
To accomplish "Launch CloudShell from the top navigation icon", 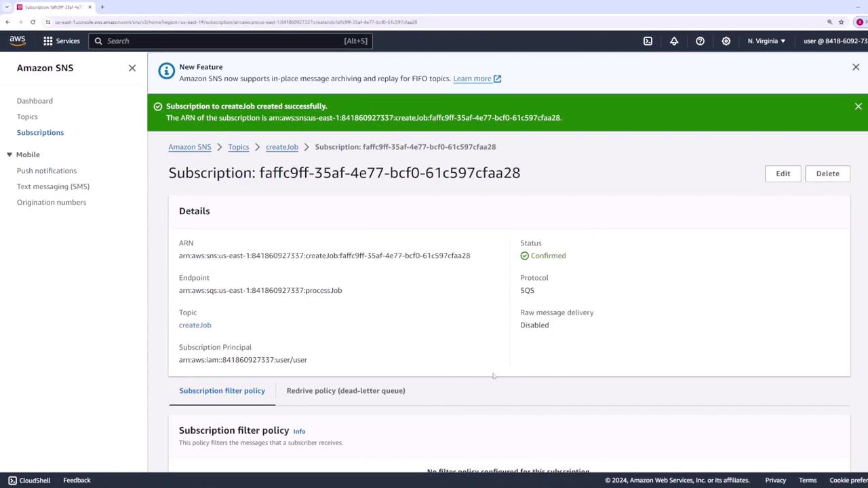I will point(648,41).
